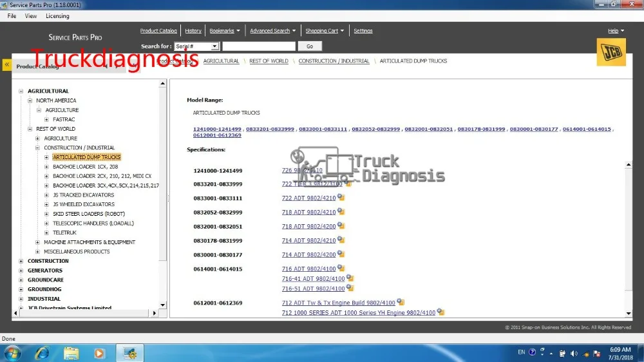
Task: Click parts icon next to 716-51 ADT 9802/4100
Action: pyautogui.click(x=350, y=288)
